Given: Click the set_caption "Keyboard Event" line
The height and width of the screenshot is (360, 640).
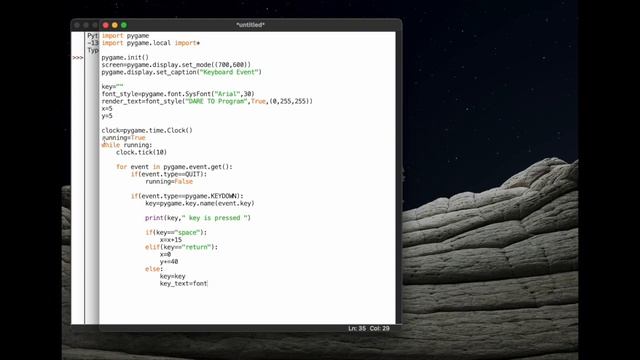Looking at the screenshot, I should click(x=182, y=72).
